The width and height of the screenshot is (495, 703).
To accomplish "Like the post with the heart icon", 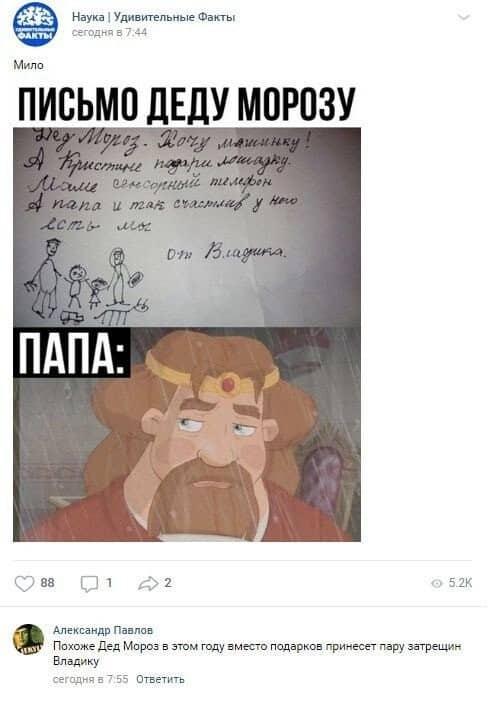I will coord(24,583).
